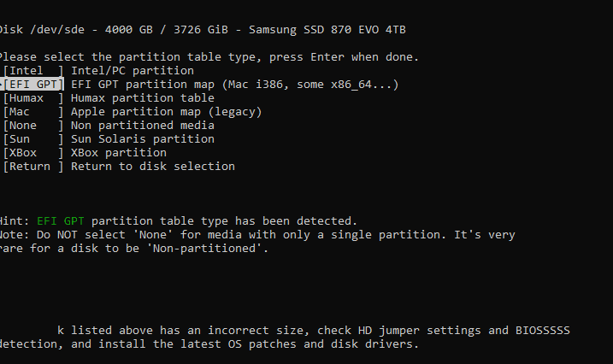Screen dimensions: 613x364
Task: Click 'Sun Solaris partition' description text
Action: [142, 139]
